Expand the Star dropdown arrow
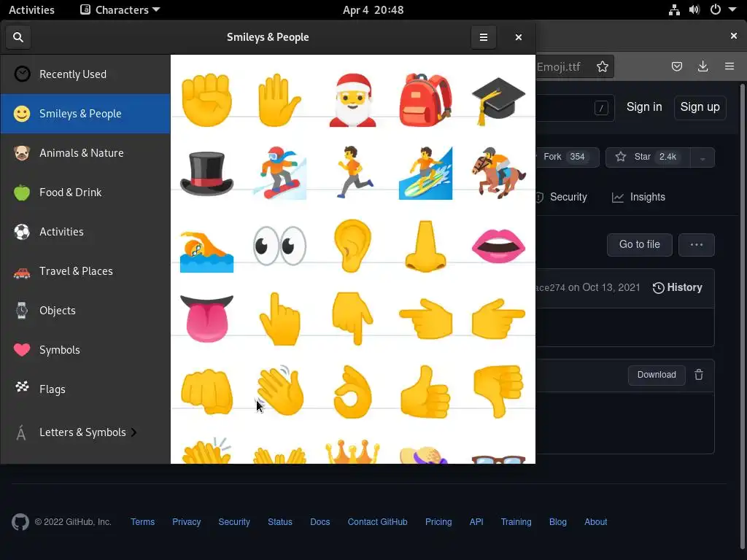The height and width of the screenshot is (560, 747). coord(703,157)
